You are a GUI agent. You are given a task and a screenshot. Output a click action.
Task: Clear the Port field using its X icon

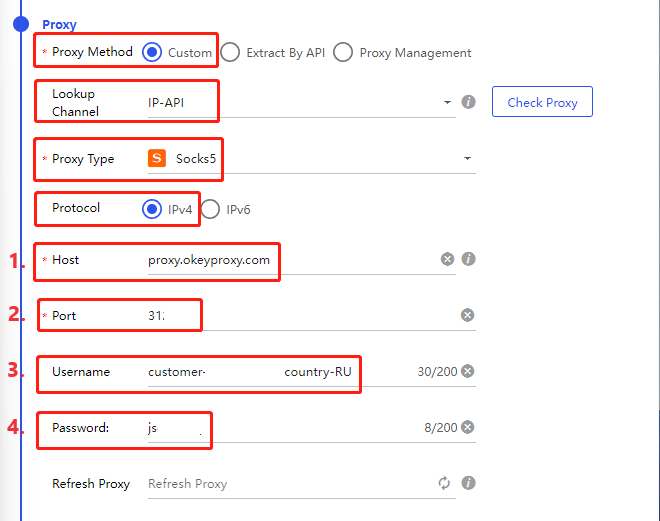pyautogui.click(x=467, y=315)
